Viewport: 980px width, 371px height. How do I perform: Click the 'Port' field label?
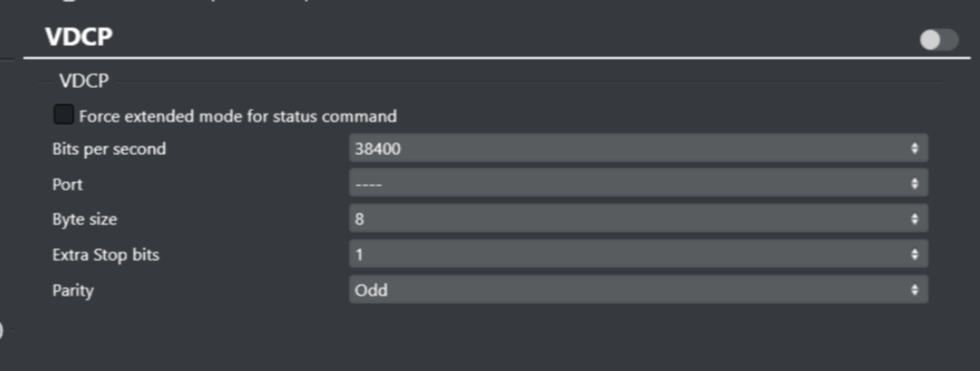[67, 184]
